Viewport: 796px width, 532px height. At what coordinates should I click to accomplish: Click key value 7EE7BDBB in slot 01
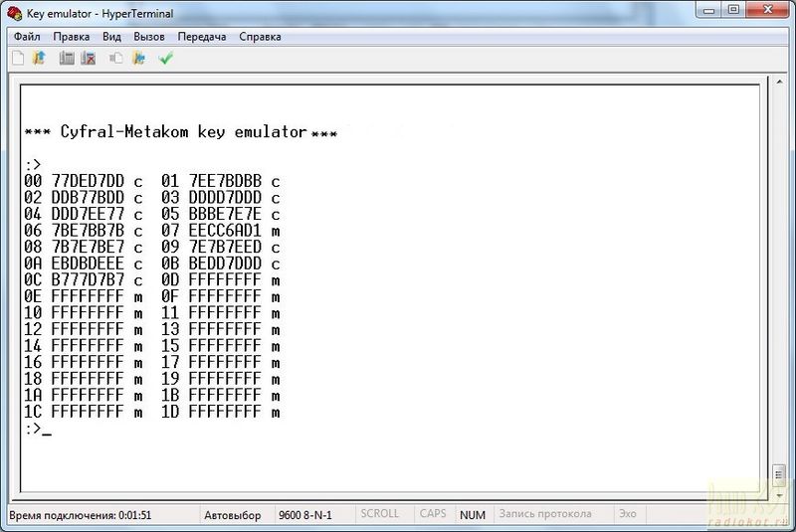pos(225,181)
